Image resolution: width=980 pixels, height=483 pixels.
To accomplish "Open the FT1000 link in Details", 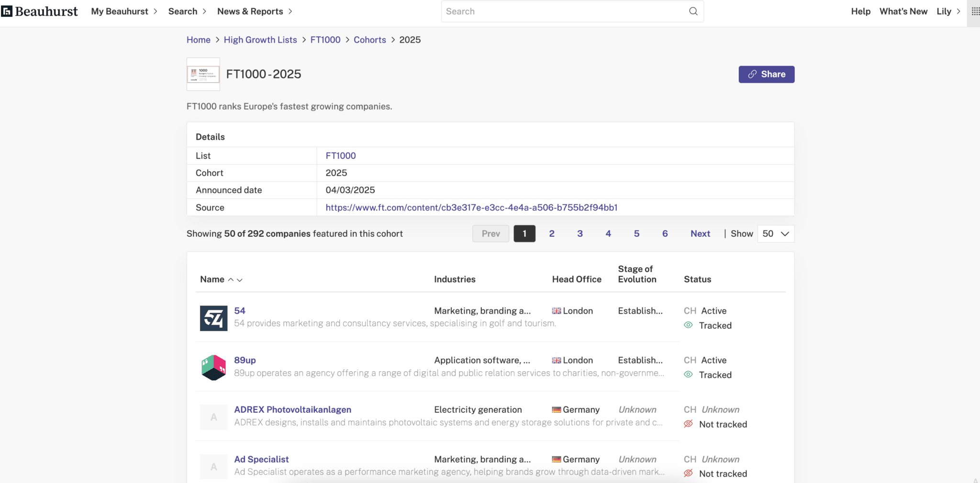I will 341,155.
